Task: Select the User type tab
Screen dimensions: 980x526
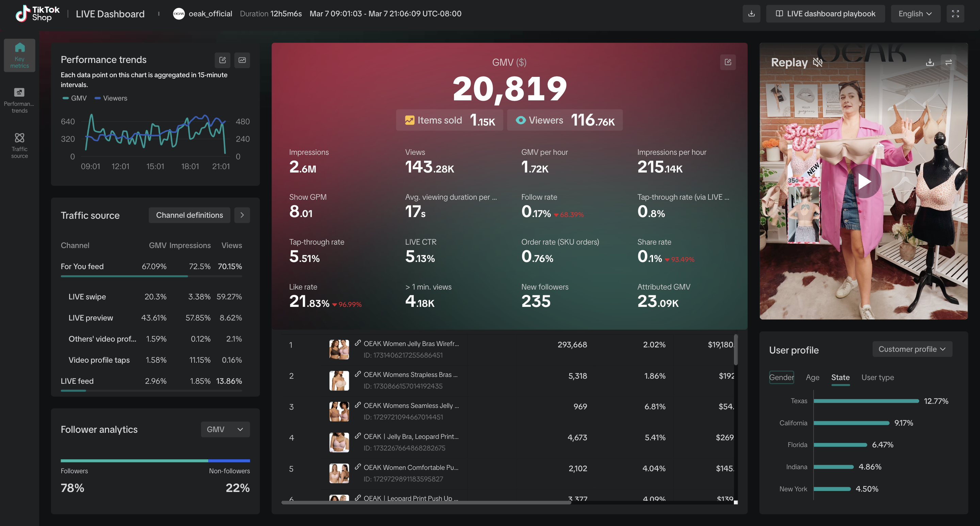Action: (x=877, y=377)
